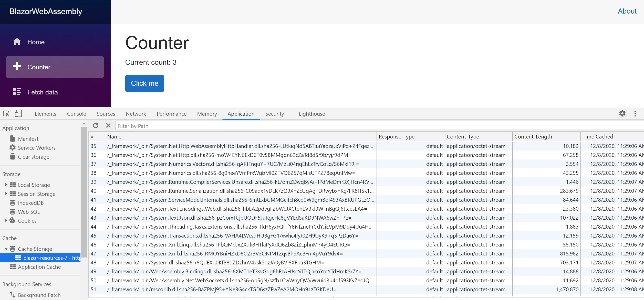Image resolution: width=644 pixels, height=300 pixels.
Task: Expand the Local Storage tree item
Action: [6, 185]
